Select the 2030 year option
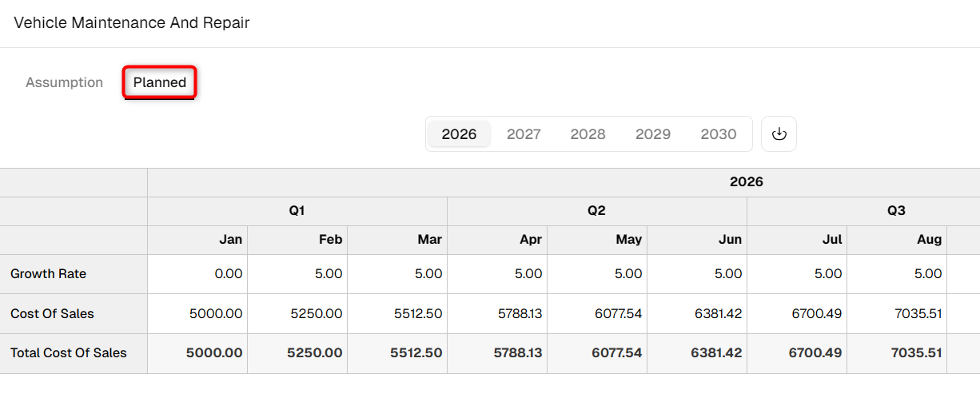 pos(719,134)
